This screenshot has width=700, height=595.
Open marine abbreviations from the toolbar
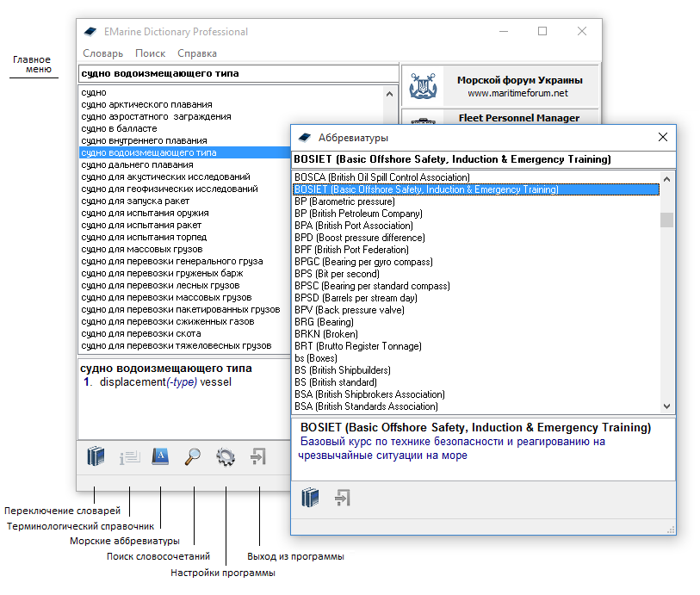161,456
